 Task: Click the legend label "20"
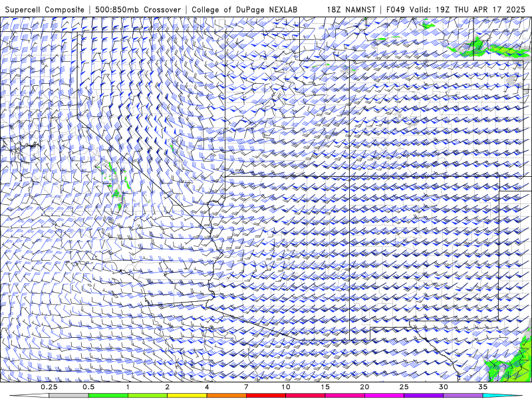[364, 387]
